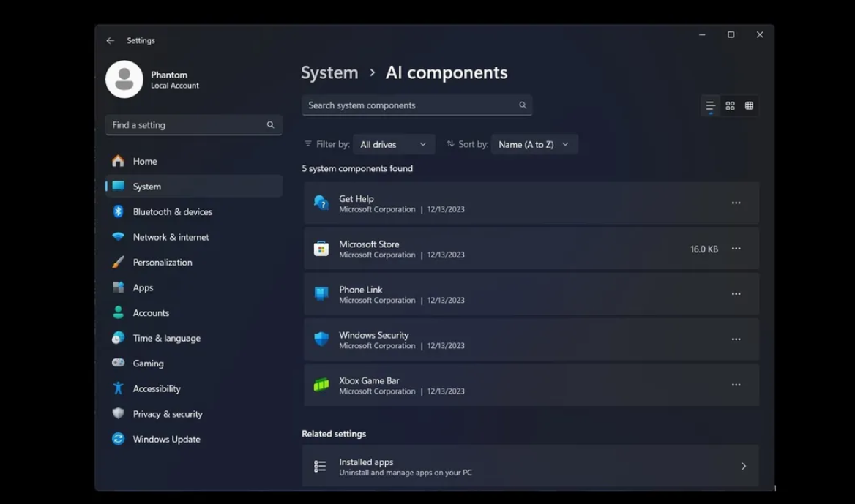Click the back arrow in Settings
The image size is (855, 504).
click(111, 41)
